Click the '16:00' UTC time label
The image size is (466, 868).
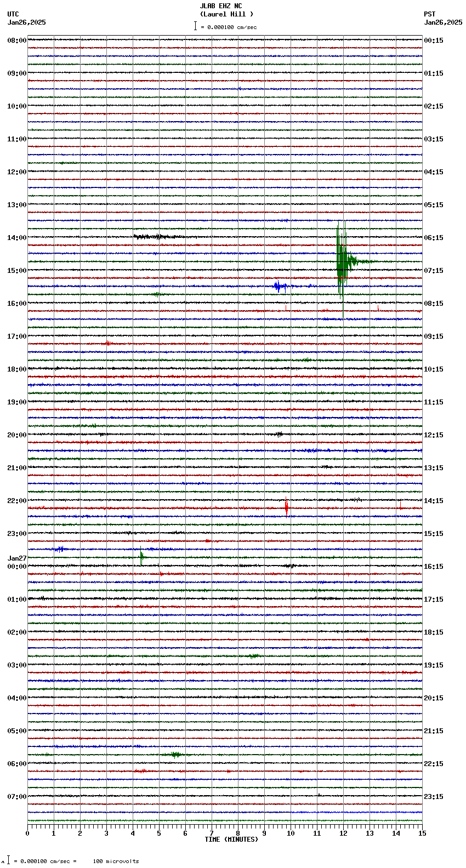[17, 304]
